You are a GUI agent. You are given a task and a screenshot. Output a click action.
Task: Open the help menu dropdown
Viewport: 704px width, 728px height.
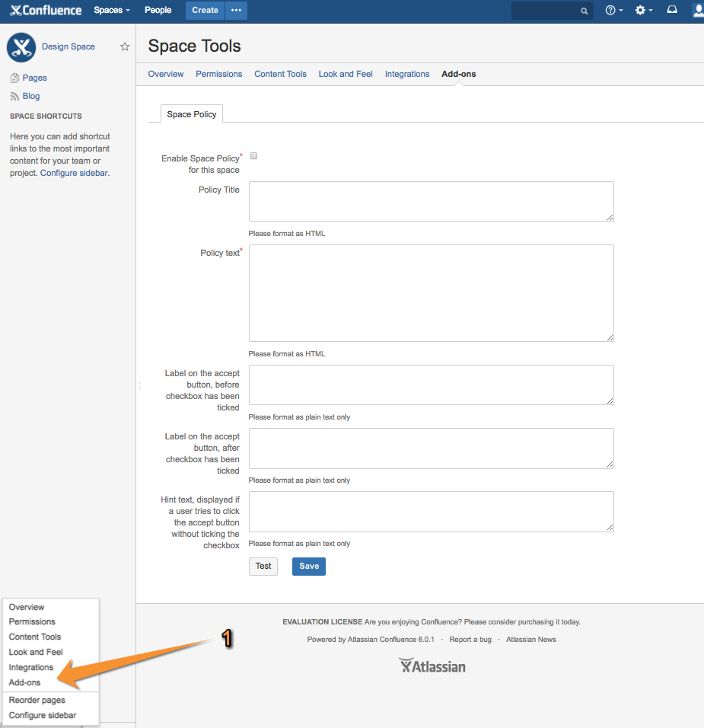point(613,11)
